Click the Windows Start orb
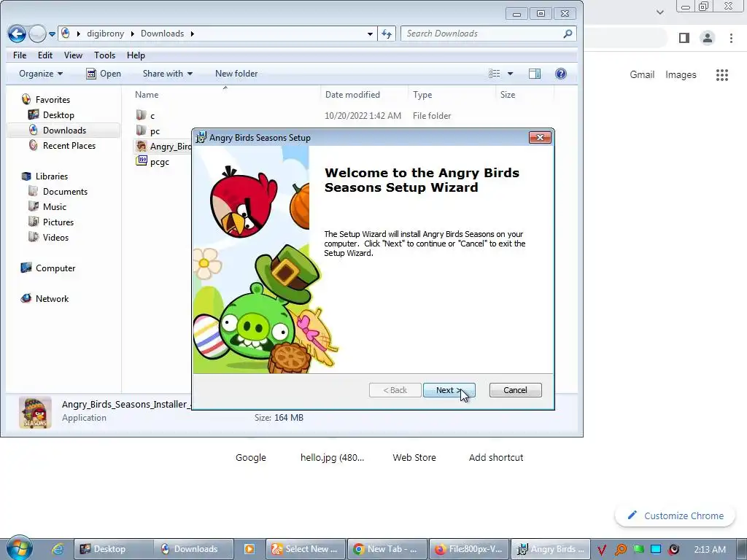 (19, 548)
